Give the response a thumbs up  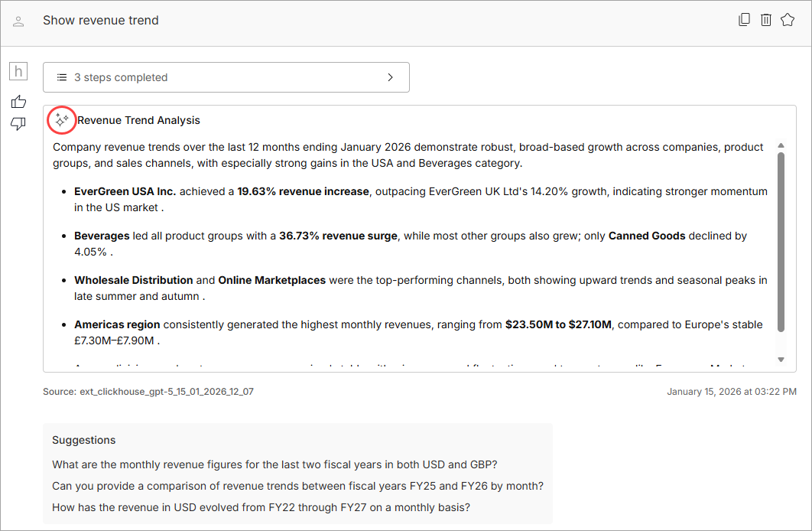pyautogui.click(x=18, y=102)
